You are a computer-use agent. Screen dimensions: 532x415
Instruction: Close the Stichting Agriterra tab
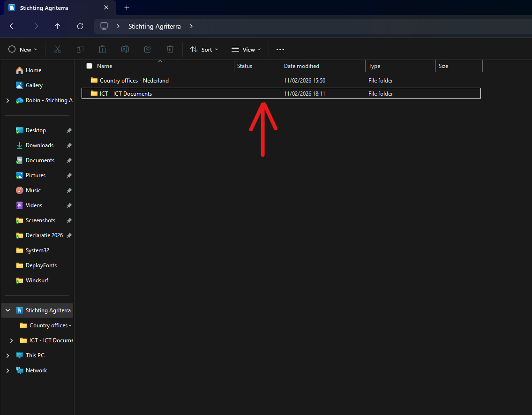(106, 8)
